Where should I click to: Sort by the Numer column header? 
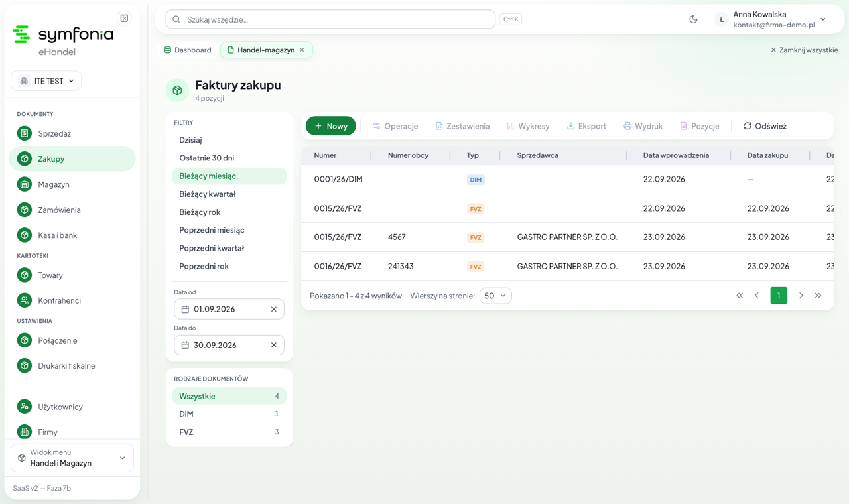[325, 155]
